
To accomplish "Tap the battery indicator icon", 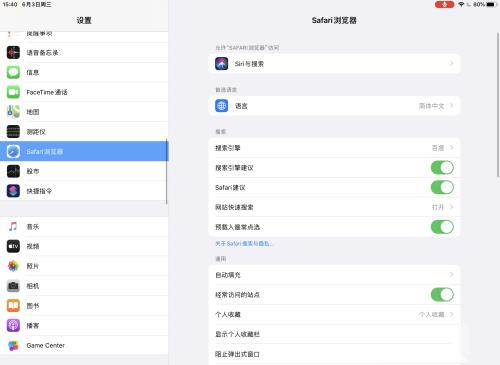I will pyautogui.click(x=492, y=4).
